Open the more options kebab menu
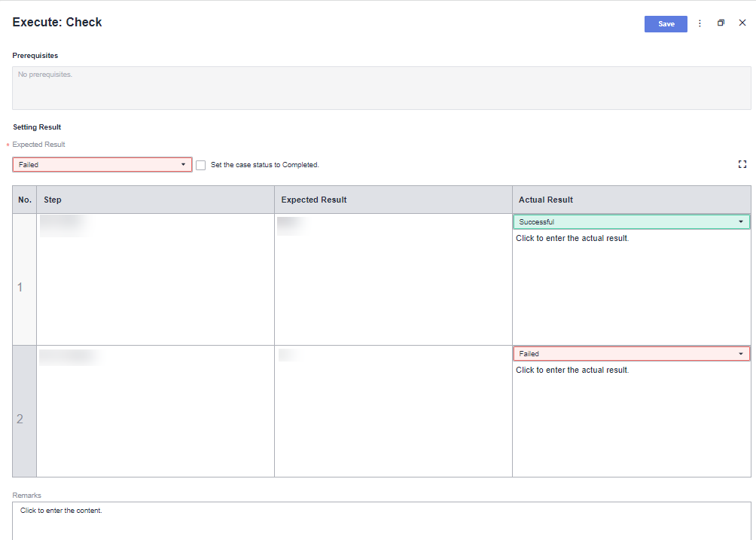Image resolution: width=756 pixels, height=540 pixels. point(700,24)
